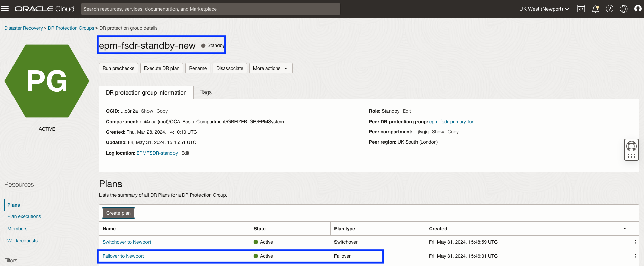Click the green PG protection group hexagon
Image resolution: width=644 pixels, height=266 pixels.
tap(47, 81)
